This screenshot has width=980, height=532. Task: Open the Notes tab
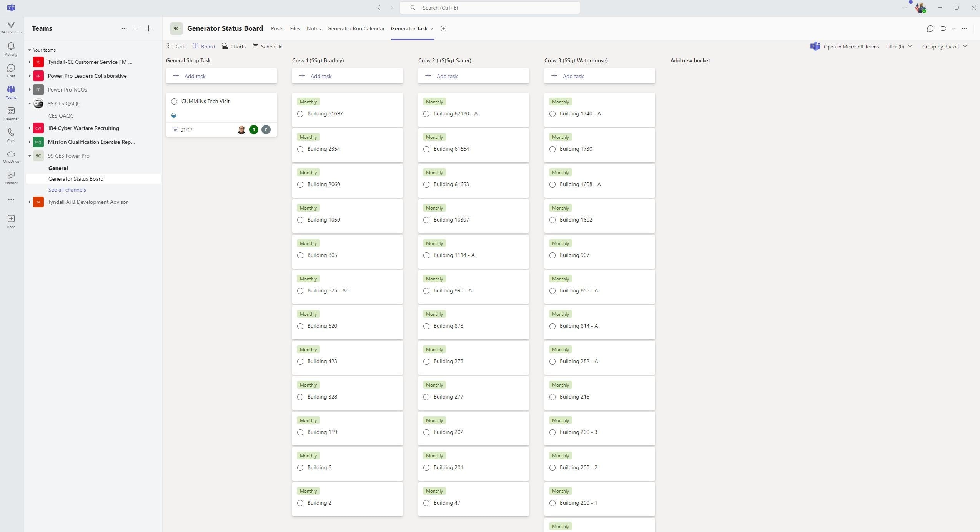pyautogui.click(x=314, y=28)
